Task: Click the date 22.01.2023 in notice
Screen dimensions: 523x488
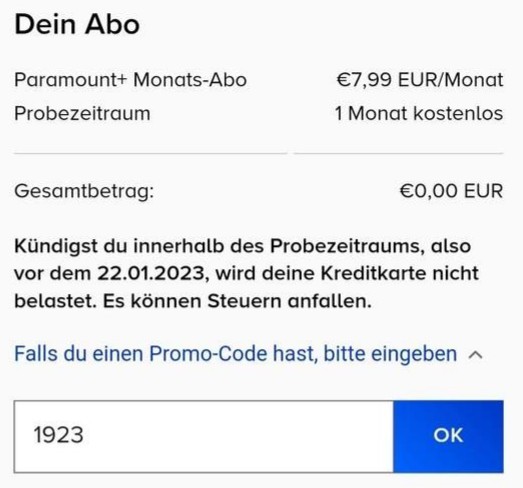Action: 151,274
